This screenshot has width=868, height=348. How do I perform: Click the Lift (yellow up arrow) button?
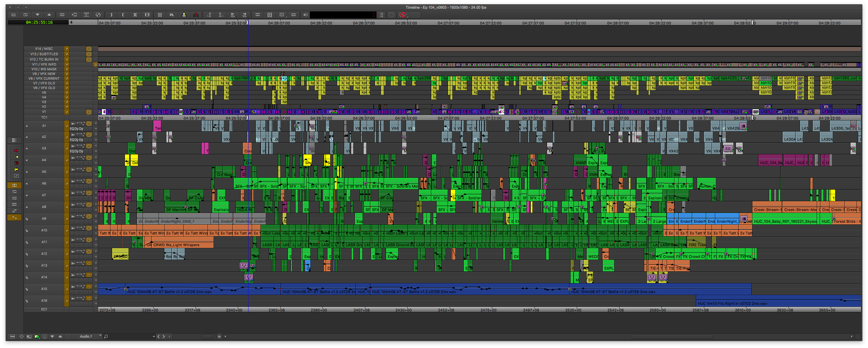pyautogui.click(x=184, y=14)
